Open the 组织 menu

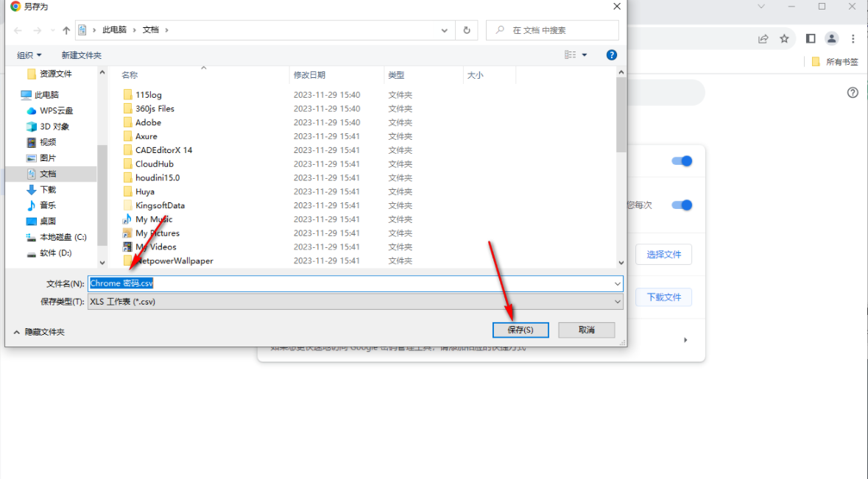[29, 55]
